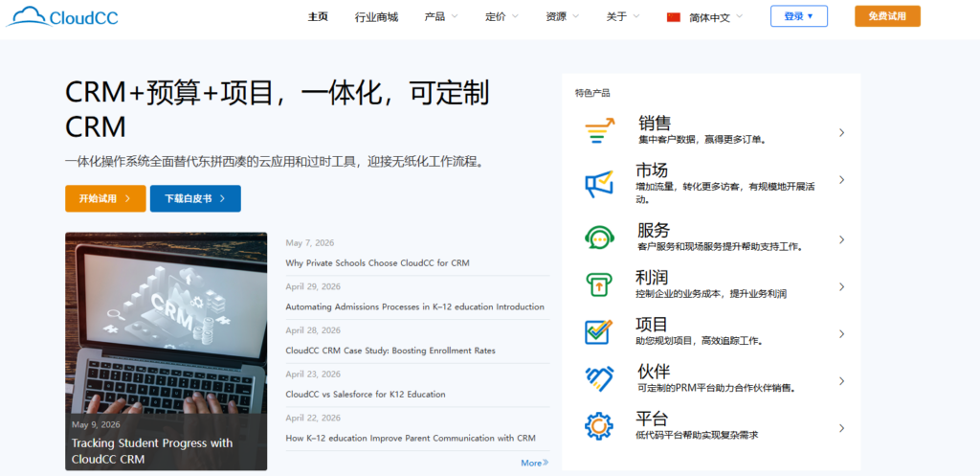
Task: Click the chevron on the 伙伴 row
Action: [842, 381]
